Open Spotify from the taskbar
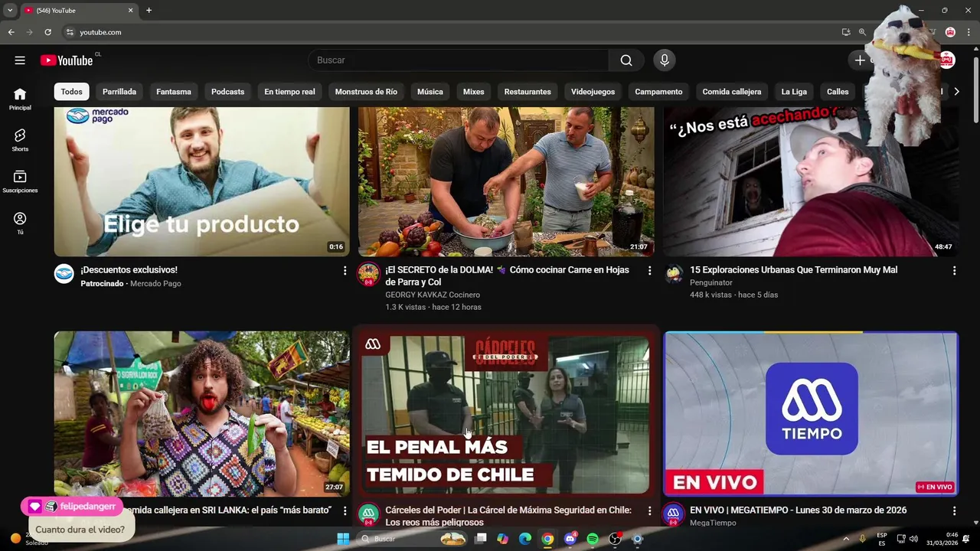Image resolution: width=980 pixels, height=551 pixels. point(593,539)
